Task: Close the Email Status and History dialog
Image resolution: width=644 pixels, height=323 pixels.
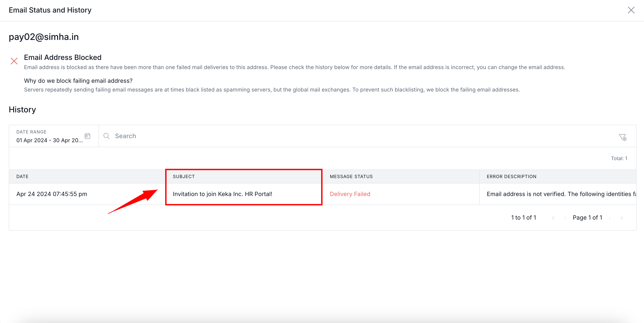Action: point(631,10)
